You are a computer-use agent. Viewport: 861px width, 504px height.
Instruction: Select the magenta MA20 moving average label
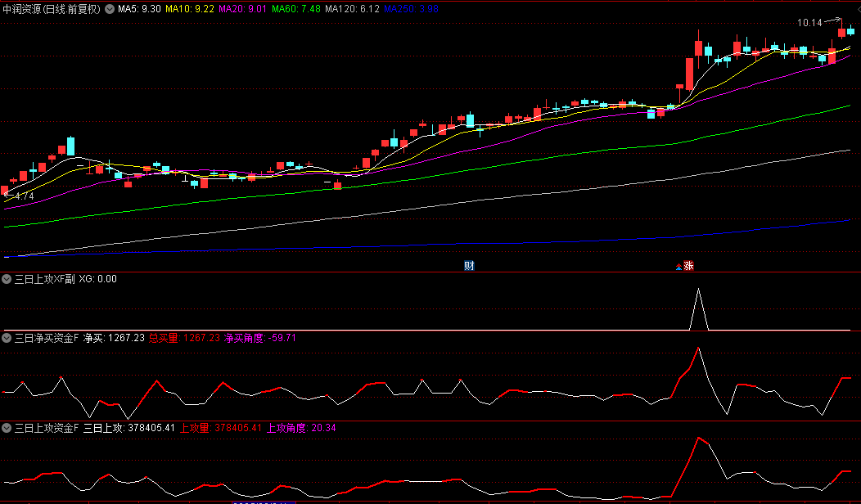243,9
